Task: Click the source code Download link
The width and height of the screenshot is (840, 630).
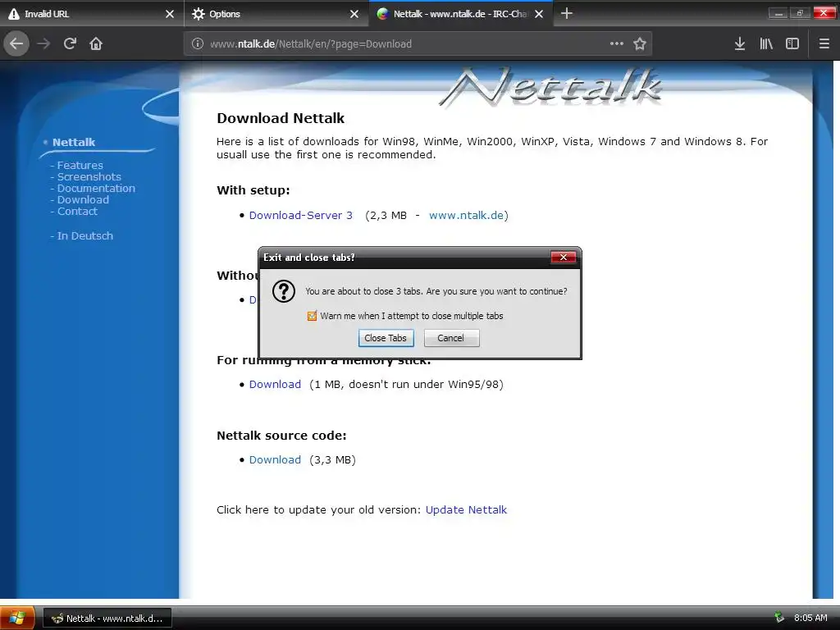Action: tap(275, 459)
